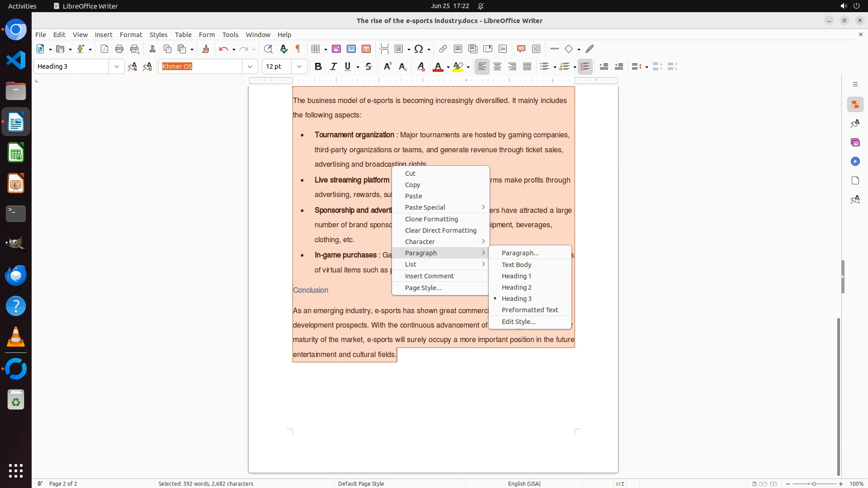868x488 pixels.
Task: Open the sidebar Navigator panel
Action: click(x=855, y=161)
